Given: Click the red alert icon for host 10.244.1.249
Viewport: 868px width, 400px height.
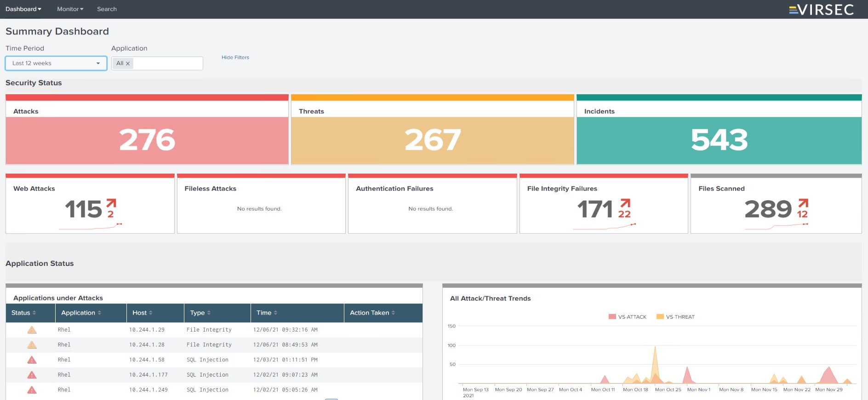Looking at the screenshot, I should point(32,390).
